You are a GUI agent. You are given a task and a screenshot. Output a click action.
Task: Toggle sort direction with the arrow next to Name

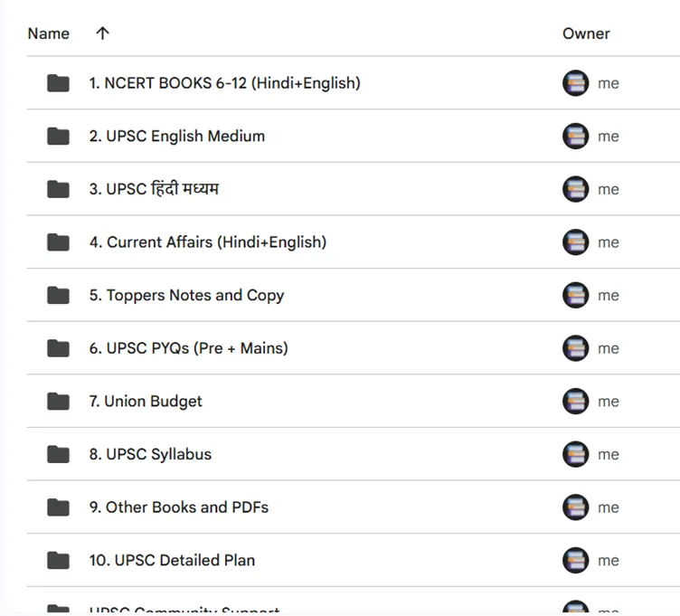[x=102, y=33]
